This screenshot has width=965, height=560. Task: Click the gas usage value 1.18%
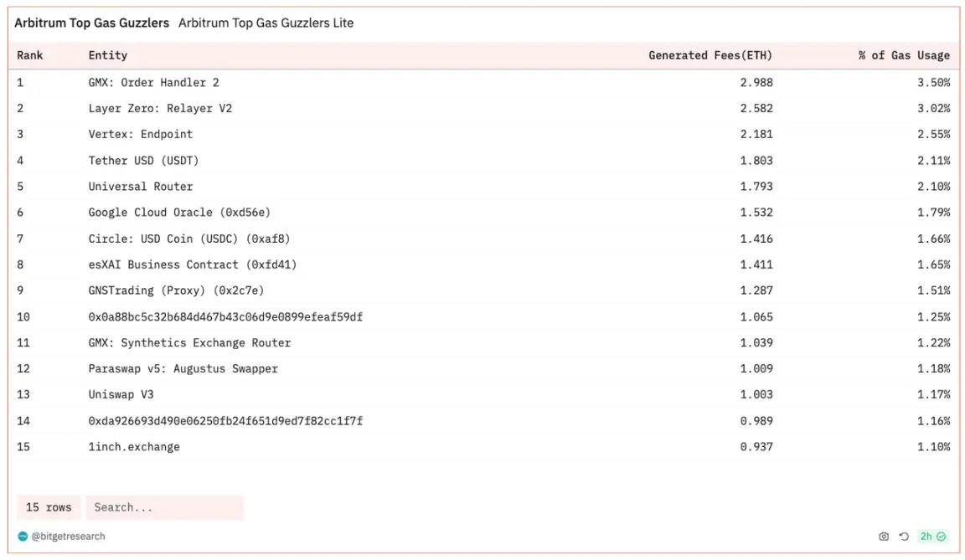pyautogui.click(x=934, y=368)
